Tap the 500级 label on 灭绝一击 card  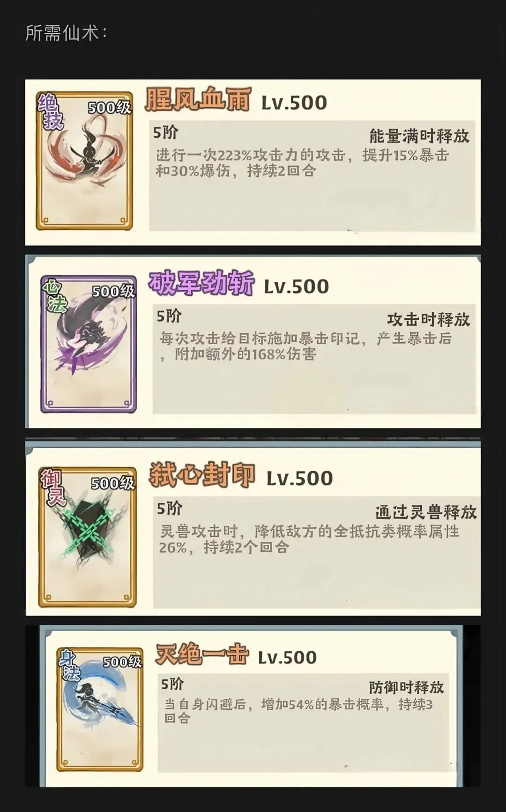(122, 662)
